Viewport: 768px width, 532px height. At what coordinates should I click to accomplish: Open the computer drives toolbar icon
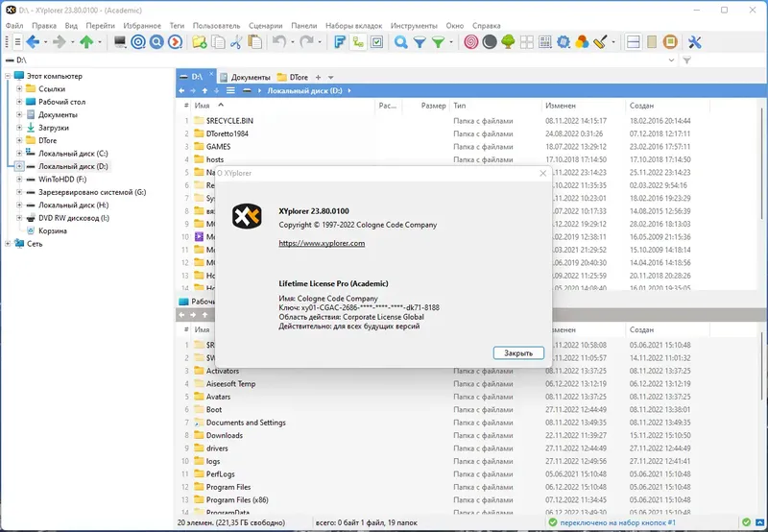coord(120,42)
